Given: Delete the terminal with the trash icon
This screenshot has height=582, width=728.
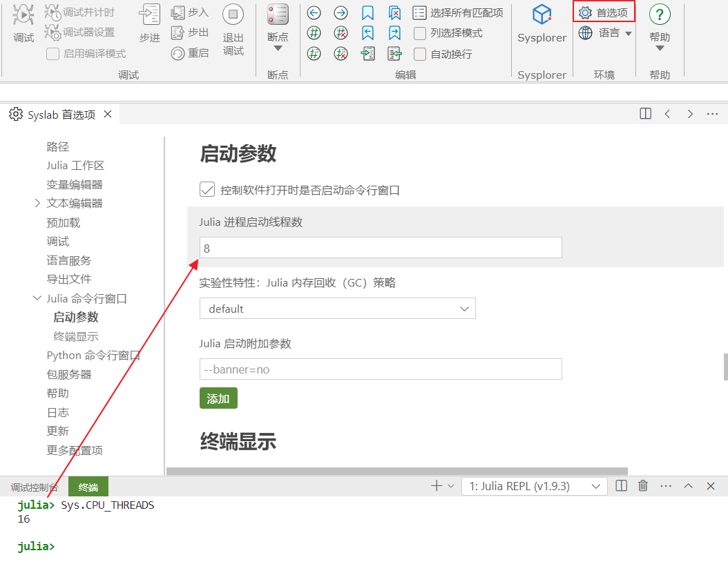Looking at the screenshot, I should (643, 486).
